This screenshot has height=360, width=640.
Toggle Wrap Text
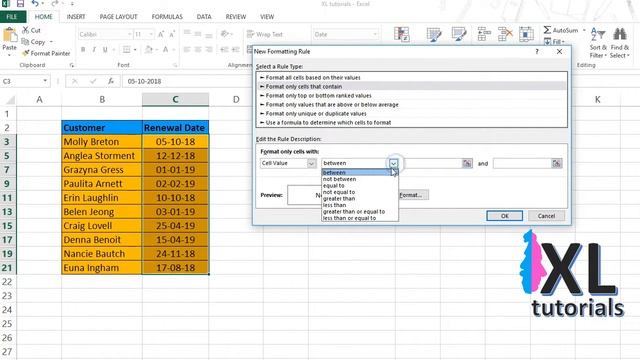[x=264, y=34]
